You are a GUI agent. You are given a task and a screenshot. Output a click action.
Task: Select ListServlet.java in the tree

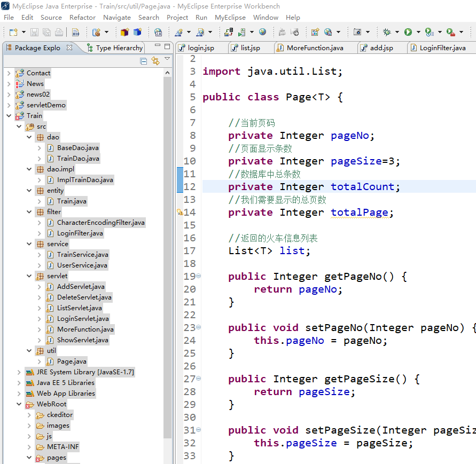[x=79, y=308]
